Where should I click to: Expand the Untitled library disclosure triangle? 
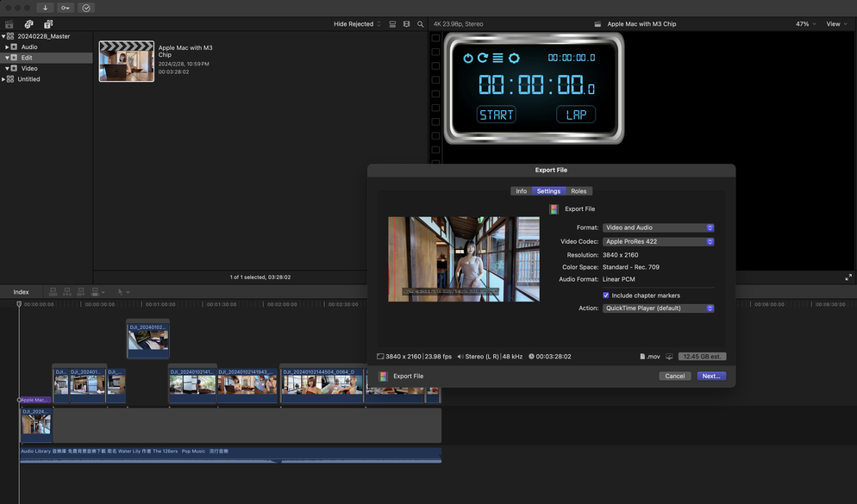point(3,79)
